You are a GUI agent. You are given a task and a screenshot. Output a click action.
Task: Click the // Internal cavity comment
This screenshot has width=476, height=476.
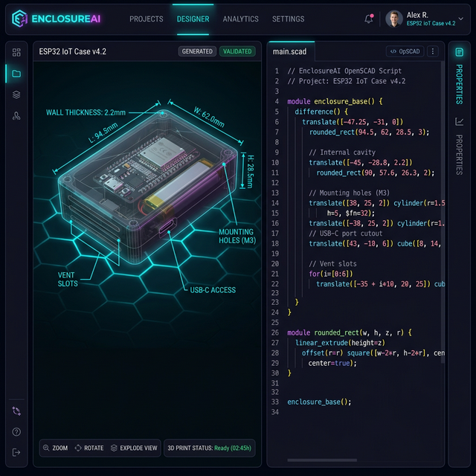click(342, 152)
